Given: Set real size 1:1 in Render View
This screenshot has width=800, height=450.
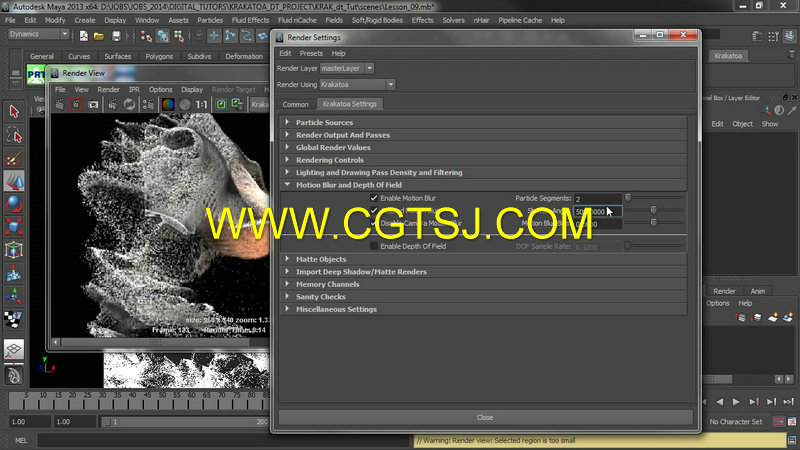Looking at the screenshot, I should [202, 105].
